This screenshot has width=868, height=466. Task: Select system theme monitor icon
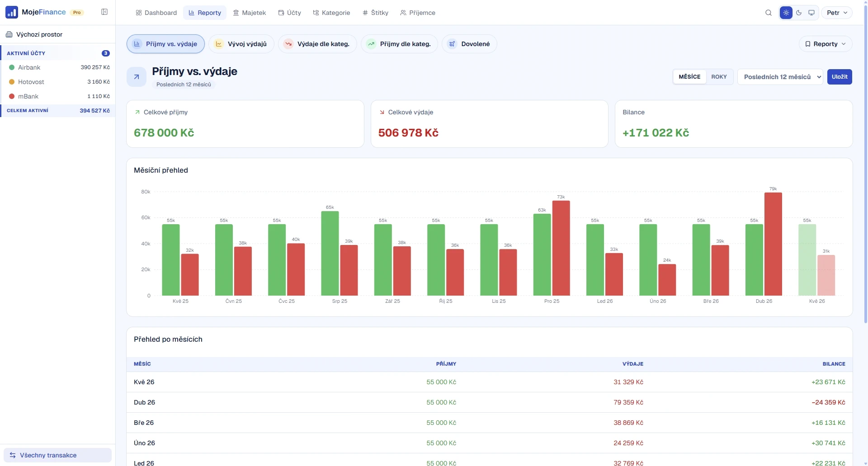pos(811,13)
